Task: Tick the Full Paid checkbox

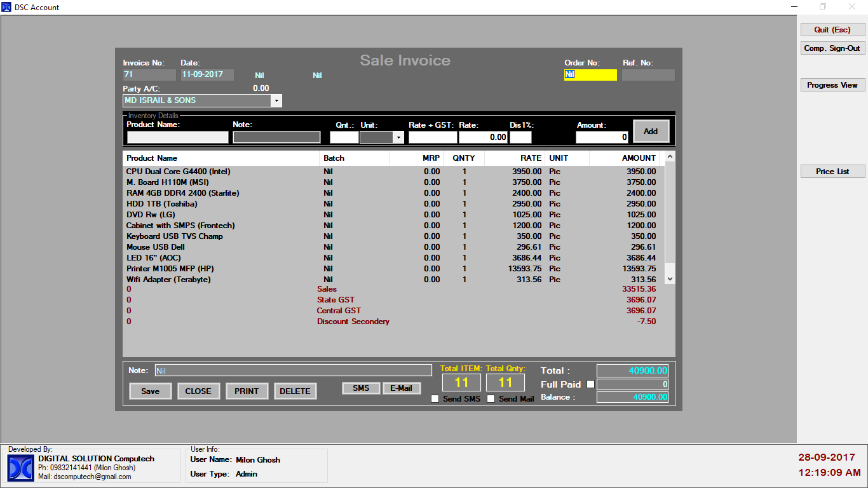Action: tap(590, 384)
